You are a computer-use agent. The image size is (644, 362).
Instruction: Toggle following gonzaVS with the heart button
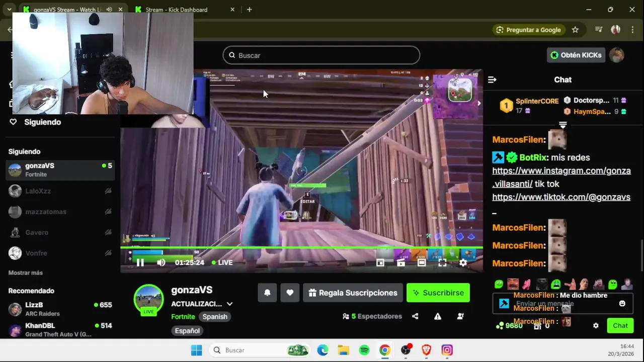click(290, 293)
